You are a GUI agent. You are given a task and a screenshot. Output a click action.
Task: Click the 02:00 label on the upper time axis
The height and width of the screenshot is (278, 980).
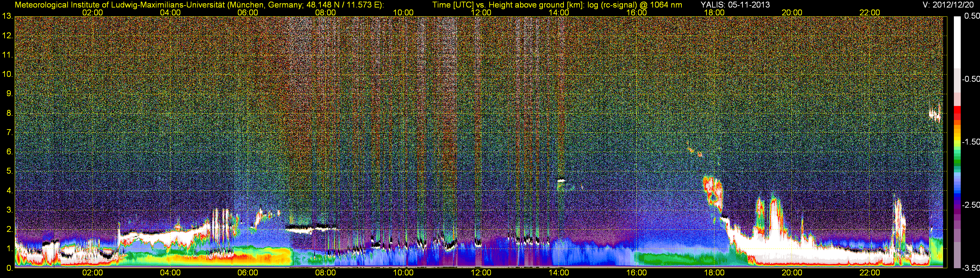tap(92, 12)
